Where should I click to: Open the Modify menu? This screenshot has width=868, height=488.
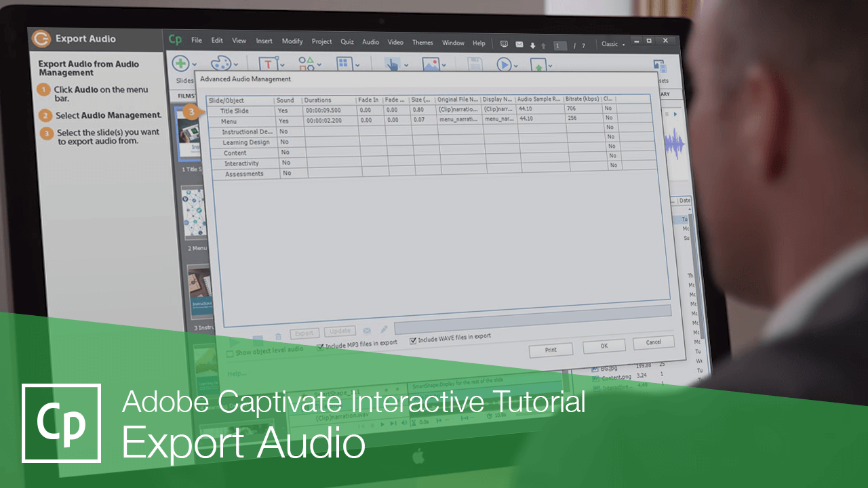[292, 41]
